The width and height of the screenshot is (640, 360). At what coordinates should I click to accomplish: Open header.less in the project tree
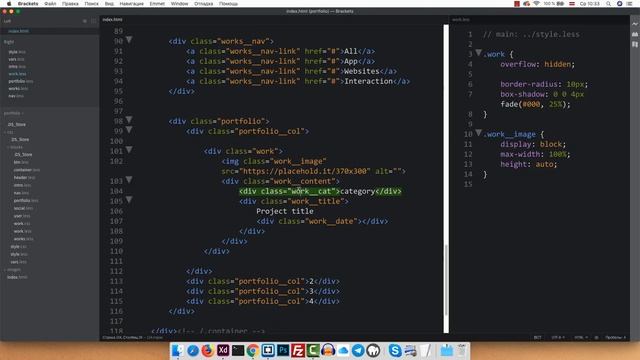24,178
